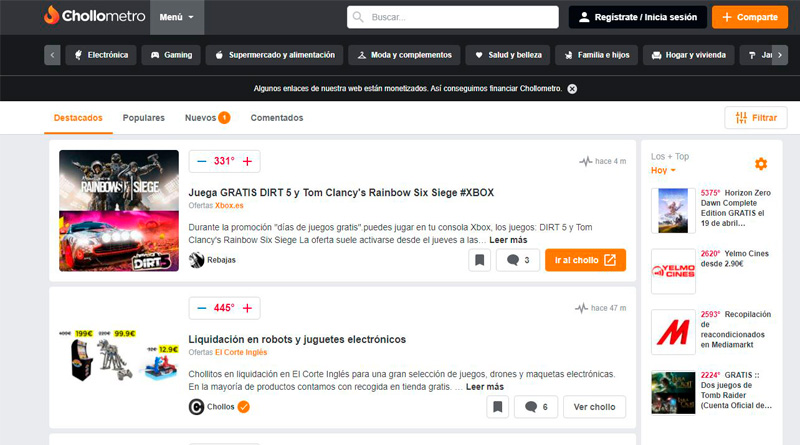
Task: Click the Xbox.es merchant link
Action: pyautogui.click(x=229, y=206)
